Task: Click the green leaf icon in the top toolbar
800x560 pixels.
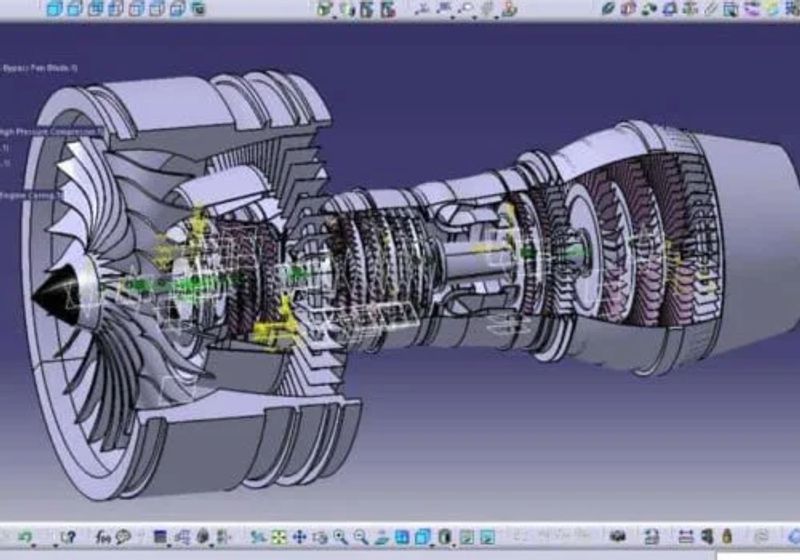Action: pyautogui.click(x=608, y=8)
